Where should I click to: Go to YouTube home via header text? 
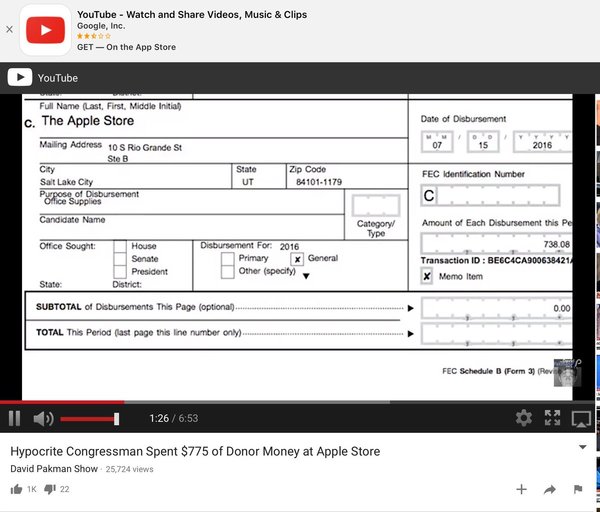58,78
